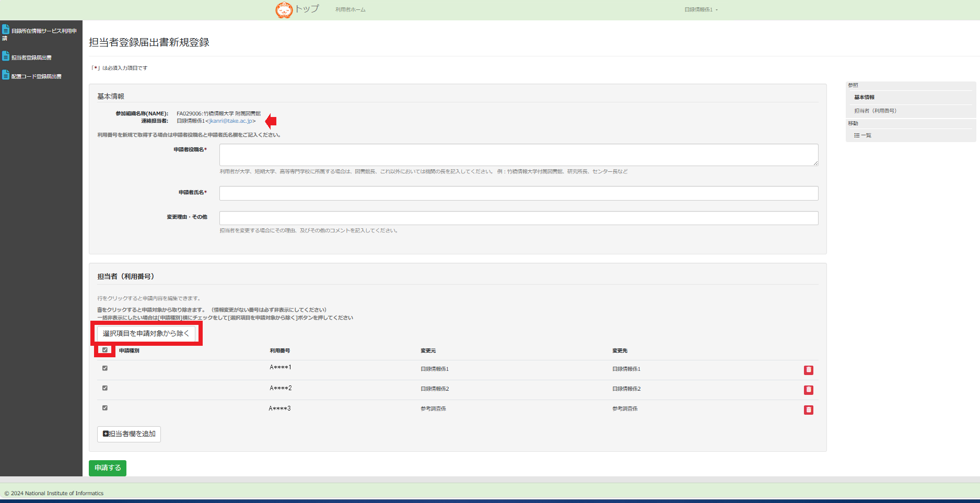Open the 配置コード登録届出書 sidebar item
This screenshot has width=980, height=503.
36,76
